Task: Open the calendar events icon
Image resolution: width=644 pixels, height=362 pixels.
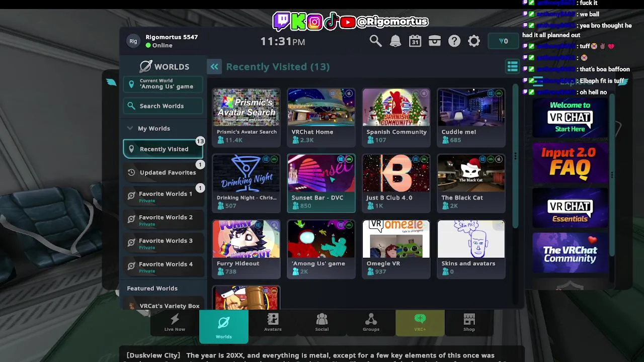Action: [x=415, y=41]
